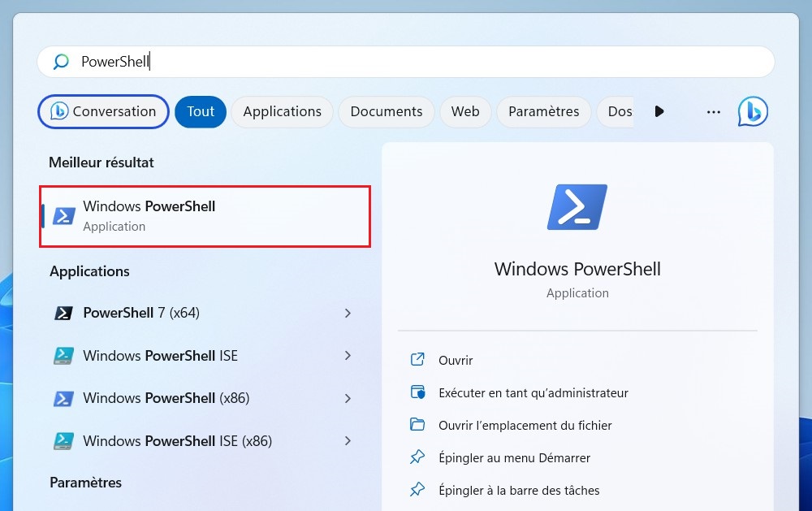Screen dimensions: 812x511
Task: Click the Applications section heading
Action: pyautogui.click(x=89, y=271)
